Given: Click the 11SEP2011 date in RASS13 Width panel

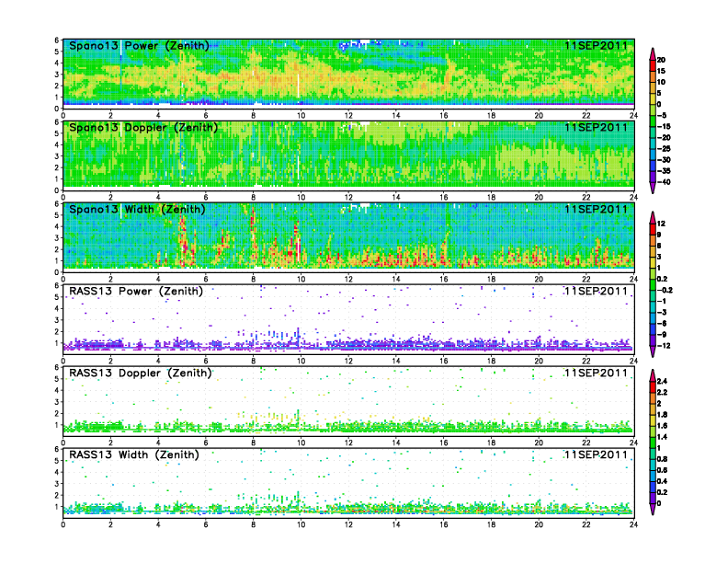Looking at the screenshot, I should [597, 454].
